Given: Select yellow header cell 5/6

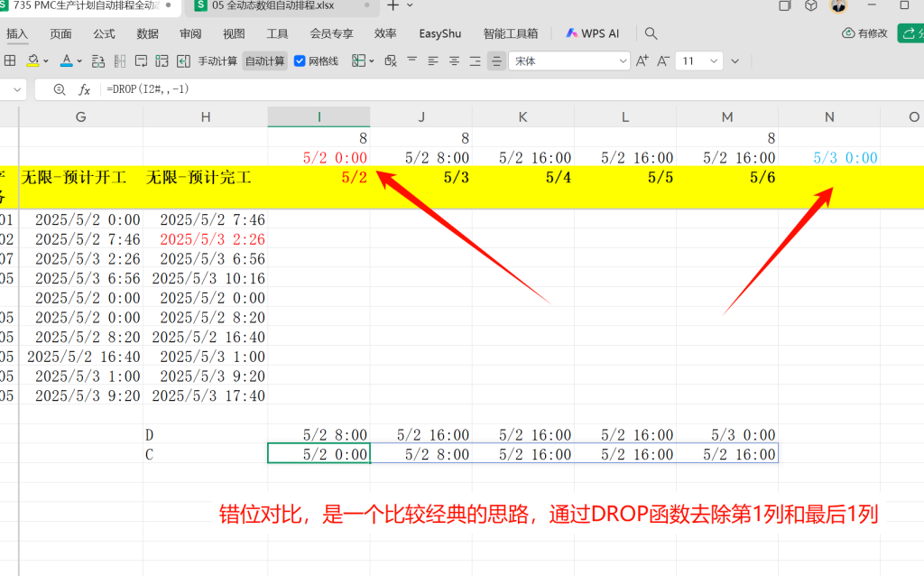Looking at the screenshot, I should click(x=727, y=187).
